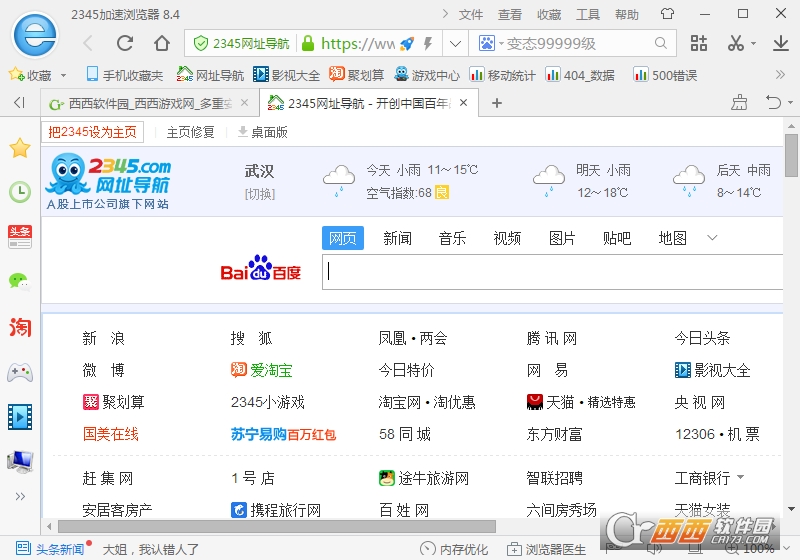Click 浏览器医生 in status bar
The image size is (800, 560).
point(546,549)
